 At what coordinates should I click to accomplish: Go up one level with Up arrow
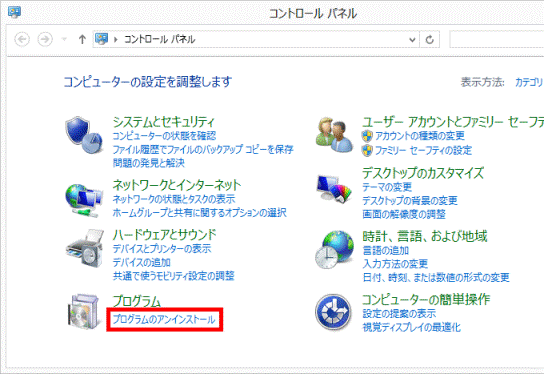point(82,39)
